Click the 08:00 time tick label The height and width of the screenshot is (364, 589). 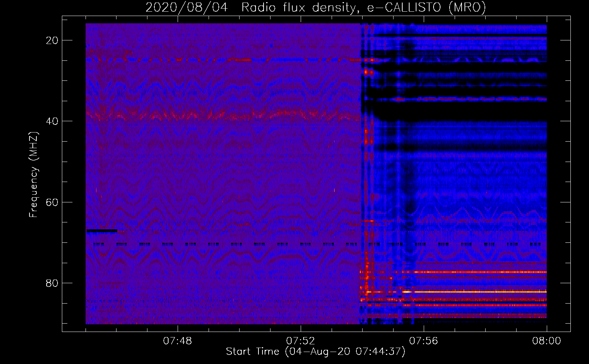tap(546, 341)
